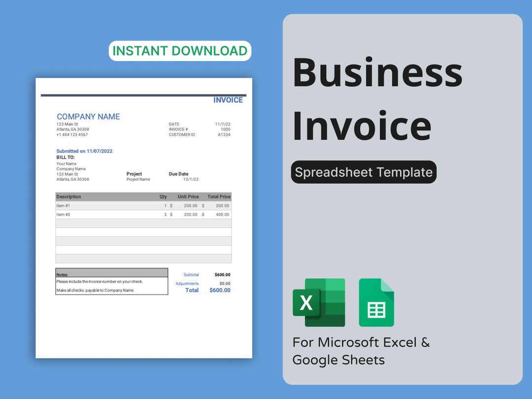Toggle the Item #1 row selection
This screenshot has height=399, width=532.
click(x=143, y=205)
